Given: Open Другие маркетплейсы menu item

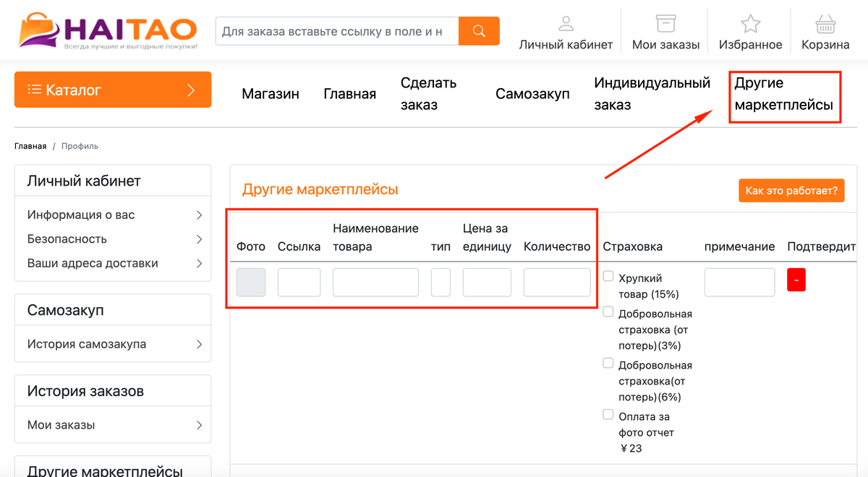Looking at the screenshot, I should click(x=783, y=94).
